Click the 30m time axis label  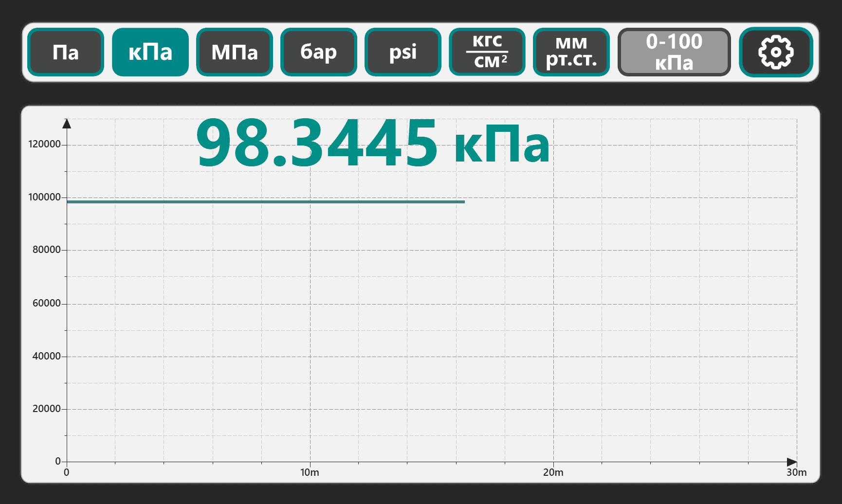pos(797,472)
